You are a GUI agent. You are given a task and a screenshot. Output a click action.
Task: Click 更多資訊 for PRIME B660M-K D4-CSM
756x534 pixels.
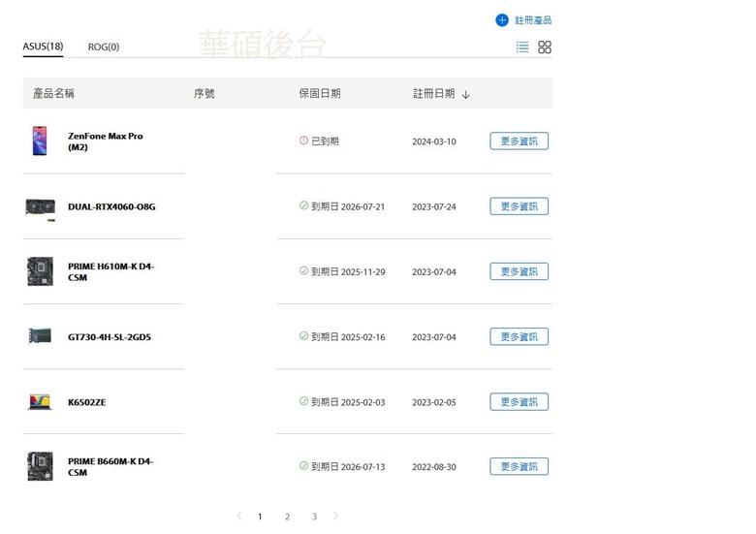[519, 466]
